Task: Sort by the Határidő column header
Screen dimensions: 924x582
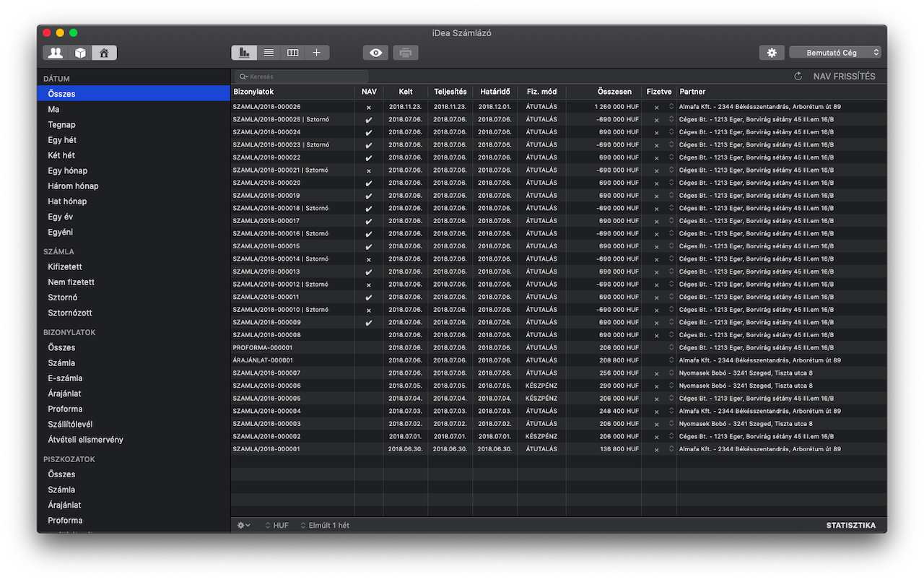Action: tap(495, 92)
